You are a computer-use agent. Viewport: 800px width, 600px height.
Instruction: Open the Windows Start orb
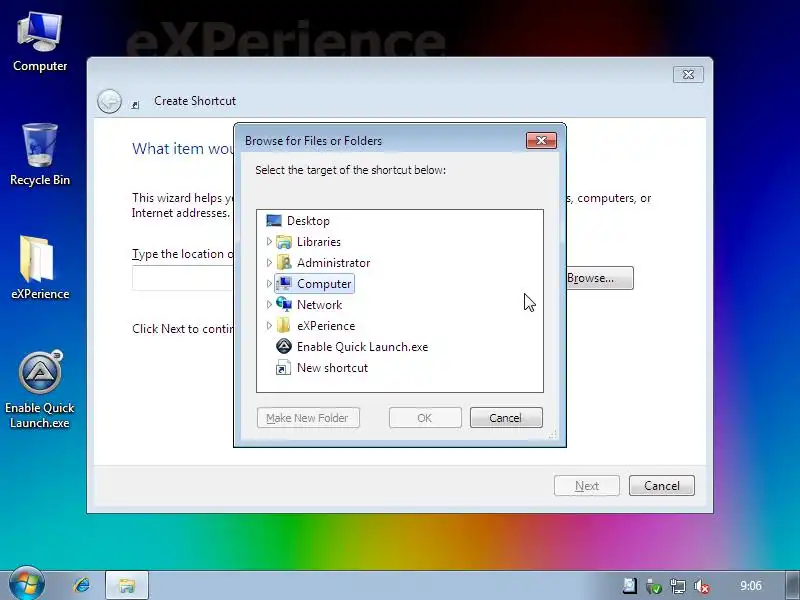point(27,584)
